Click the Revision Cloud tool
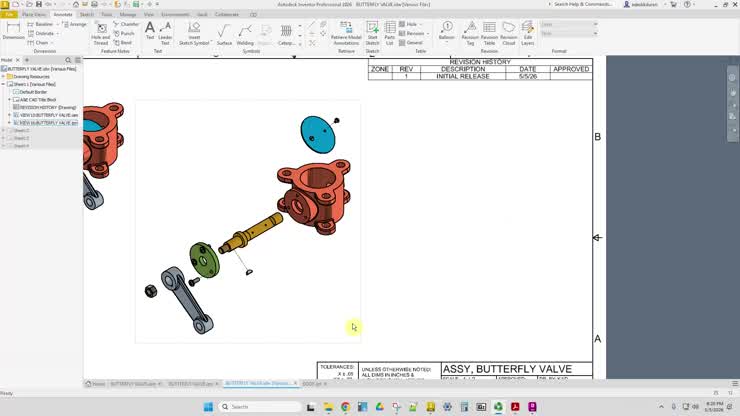The width and height of the screenshot is (740, 416). [509, 33]
